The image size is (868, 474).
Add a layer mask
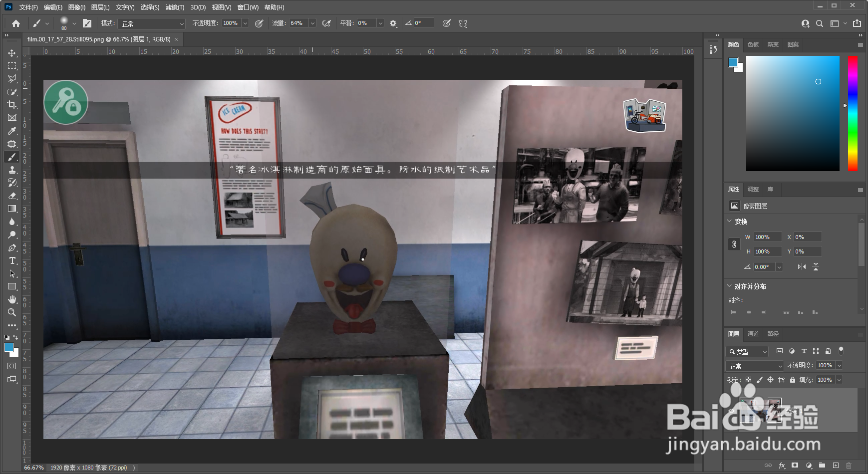click(x=795, y=466)
